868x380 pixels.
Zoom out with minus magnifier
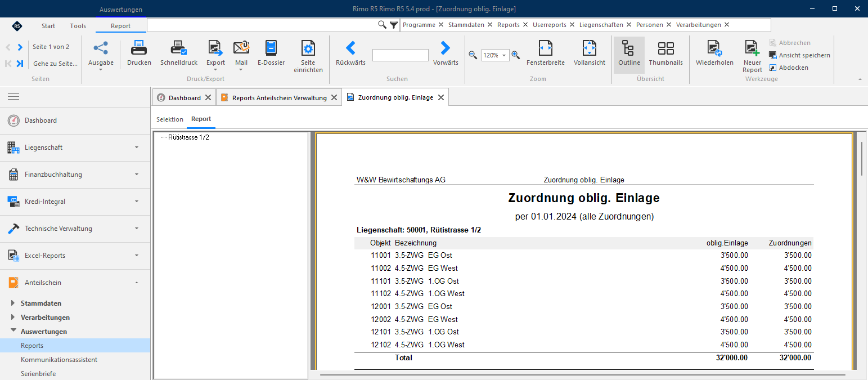473,55
